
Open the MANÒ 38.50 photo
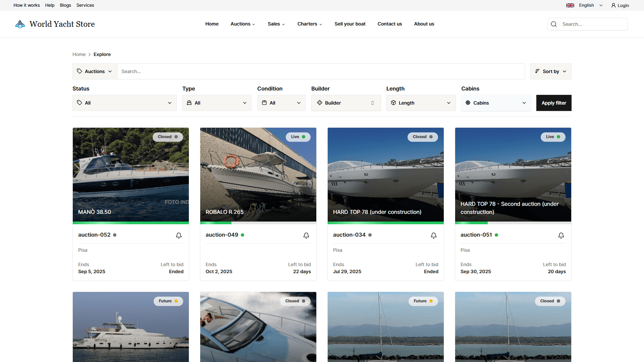click(131, 175)
